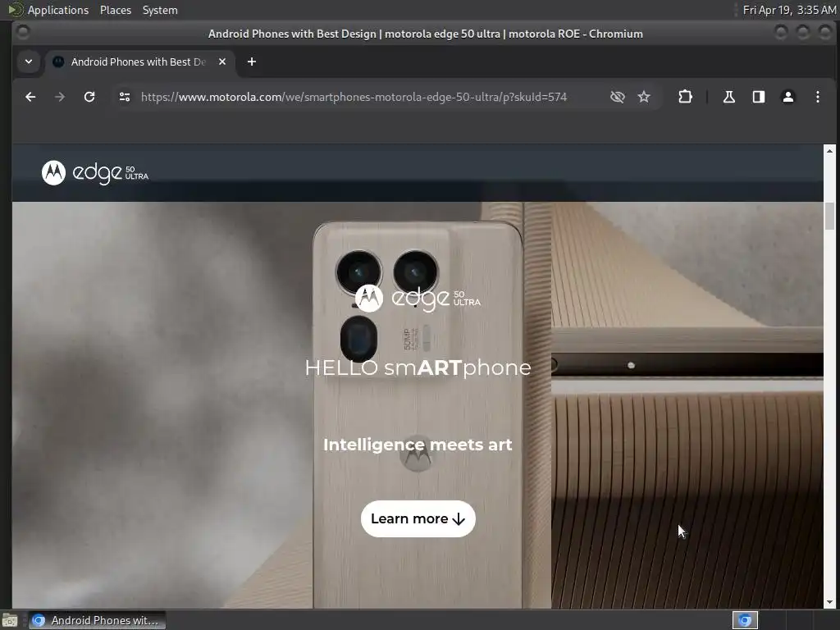Click the centered edge 50 ultra hero logo
The height and width of the screenshot is (630, 840).
pos(418,299)
